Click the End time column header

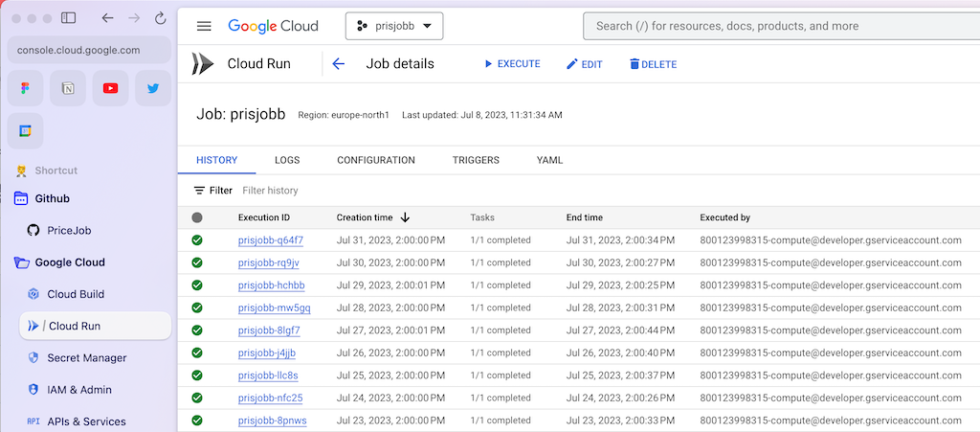(x=585, y=217)
